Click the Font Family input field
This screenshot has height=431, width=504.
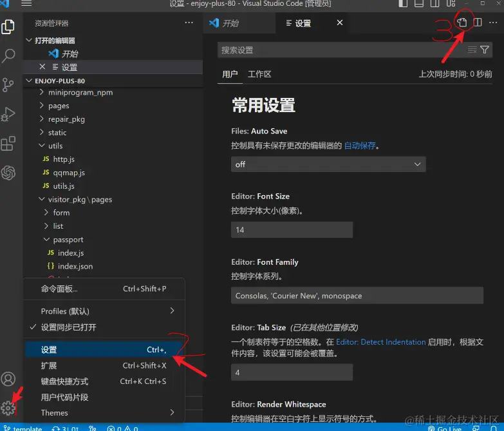click(x=357, y=296)
